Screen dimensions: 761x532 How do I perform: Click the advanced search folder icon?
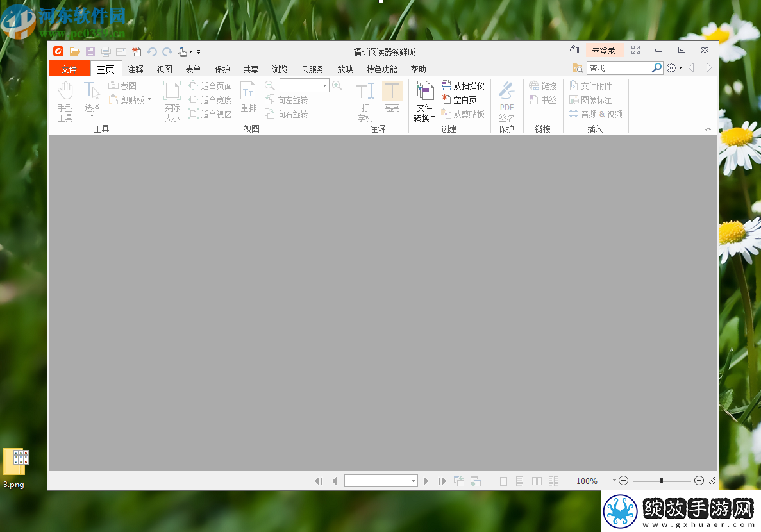[x=578, y=69]
